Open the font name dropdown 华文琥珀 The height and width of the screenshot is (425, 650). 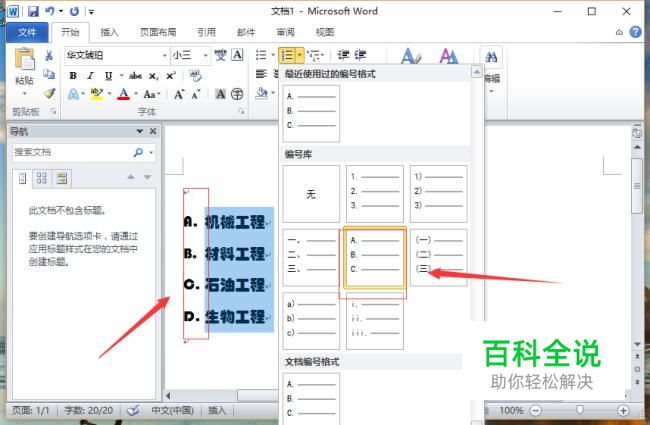click(165, 55)
